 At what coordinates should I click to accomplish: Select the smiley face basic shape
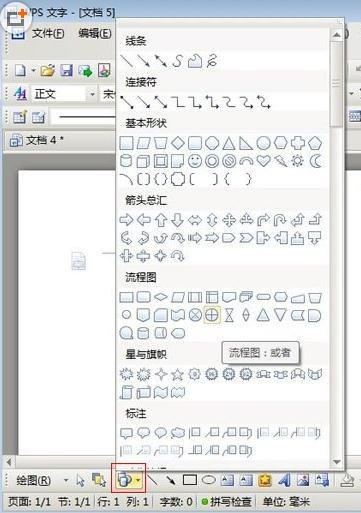coord(195,161)
